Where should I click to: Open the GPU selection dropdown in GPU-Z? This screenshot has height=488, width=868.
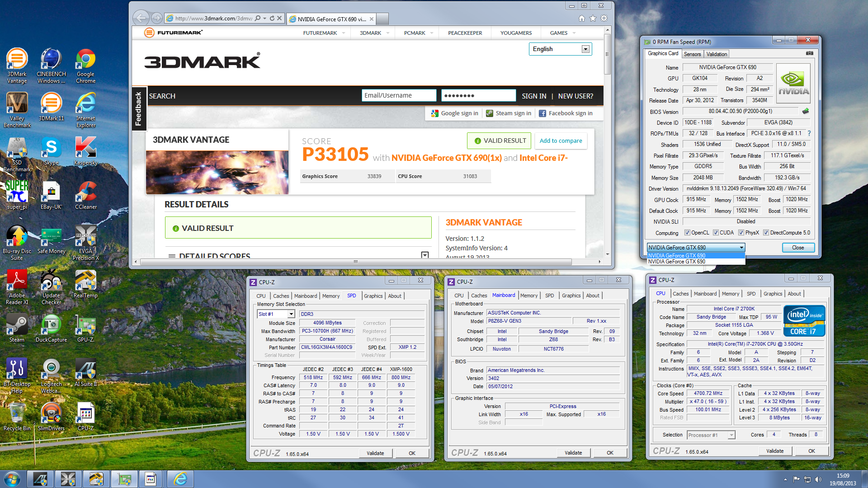[696, 248]
